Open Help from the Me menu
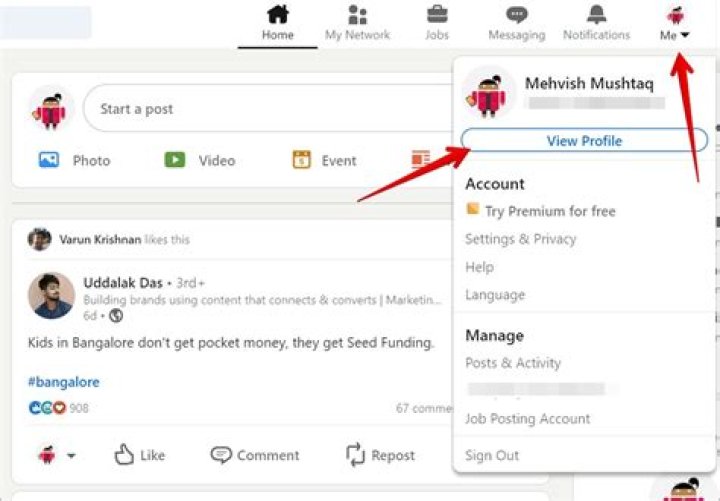 pyautogui.click(x=479, y=267)
